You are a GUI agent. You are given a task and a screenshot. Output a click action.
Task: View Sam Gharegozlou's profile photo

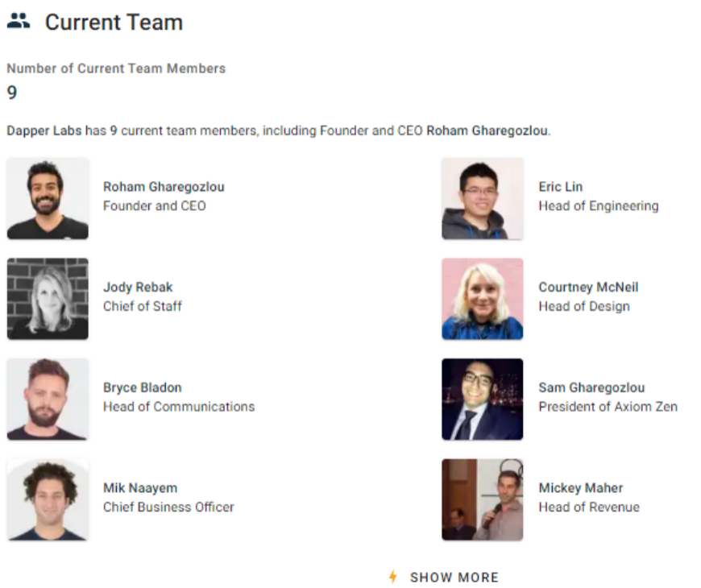point(482,399)
